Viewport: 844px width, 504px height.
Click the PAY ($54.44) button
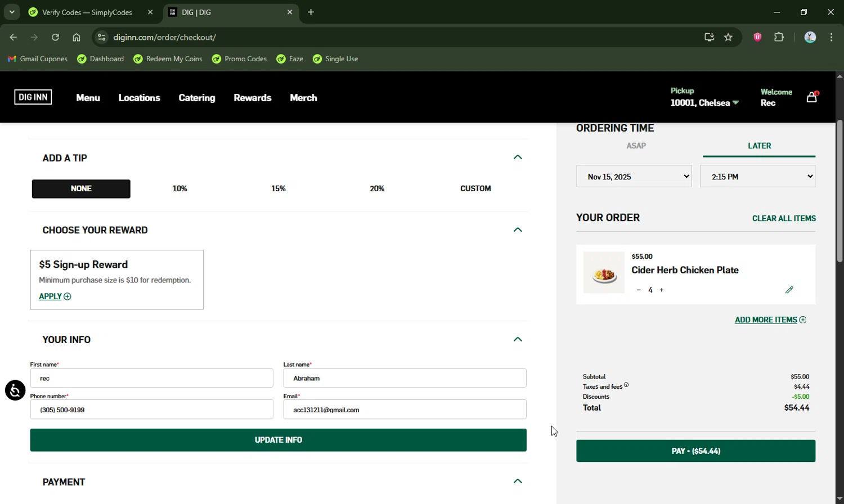(x=695, y=451)
